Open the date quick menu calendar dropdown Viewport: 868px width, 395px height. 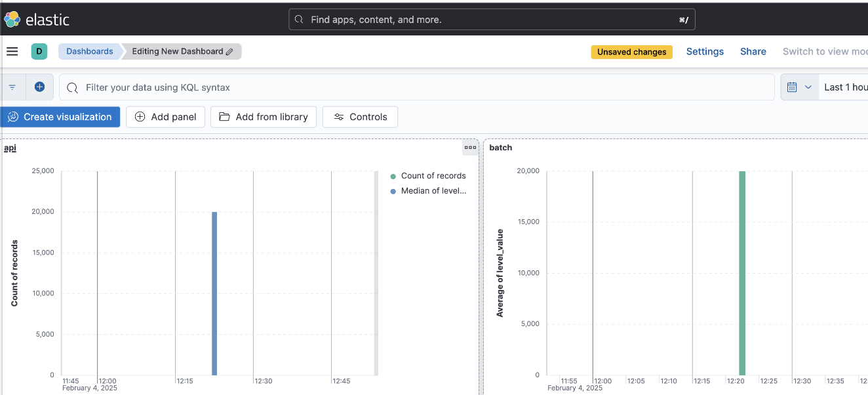[799, 87]
